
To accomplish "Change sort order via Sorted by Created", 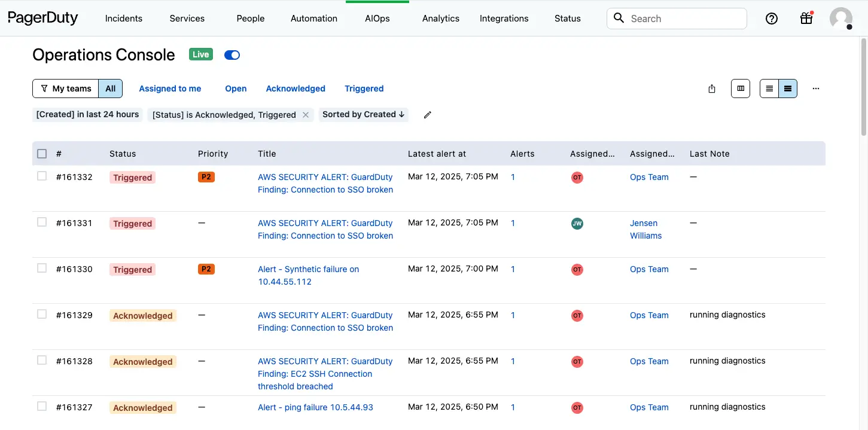I will pos(363,114).
